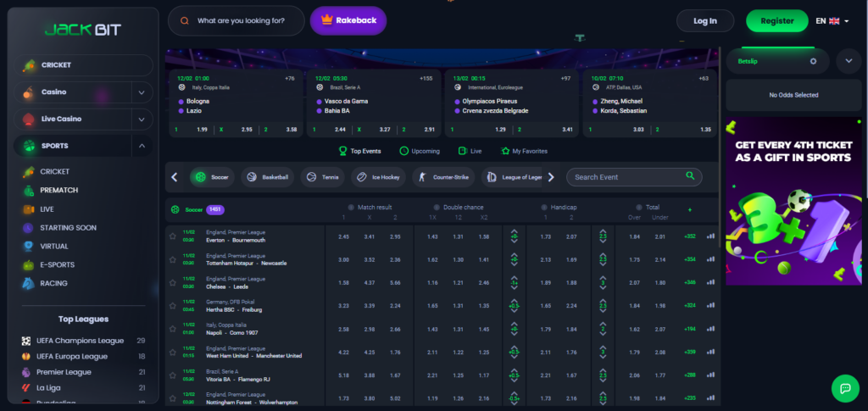
Task: Expand the Casino menu chevron
Action: point(141,92)
